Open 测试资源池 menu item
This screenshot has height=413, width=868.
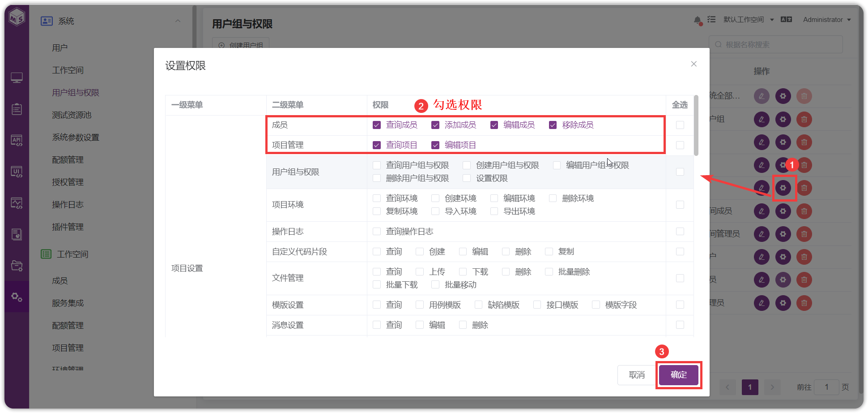[72, 115]
